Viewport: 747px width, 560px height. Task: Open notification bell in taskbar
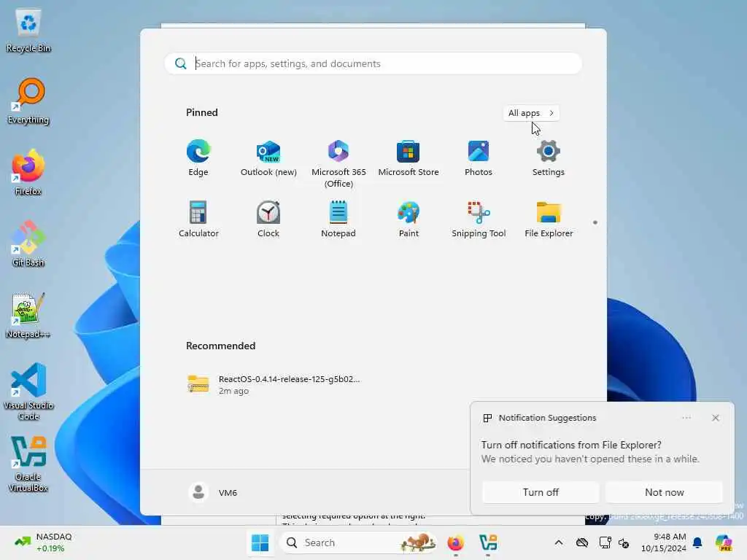pyautogui.click(x=697, y=542)
